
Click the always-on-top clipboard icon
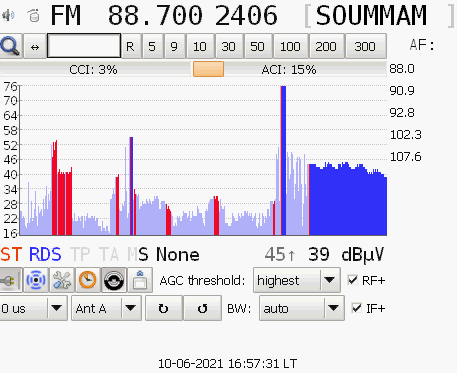click(x=140, y=280)
